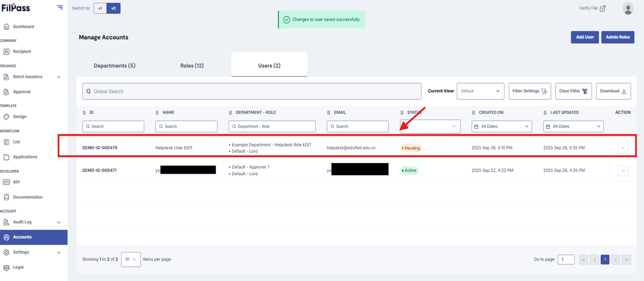Click the Verify File link
Screen dimensions: 644x281
pyautogui.click(x=592, y=8)
